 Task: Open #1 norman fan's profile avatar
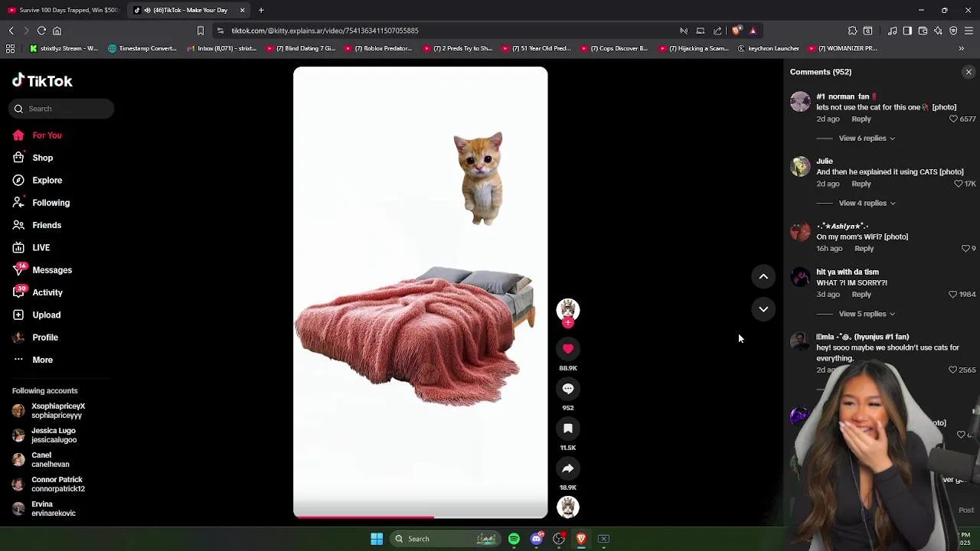click(800, 102)
